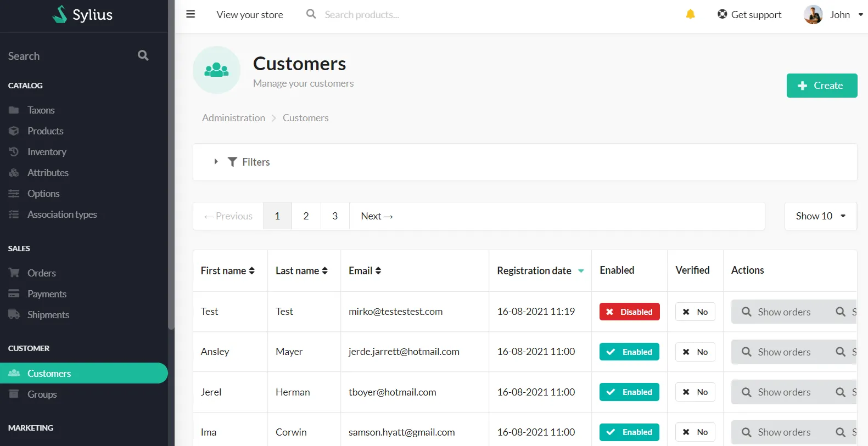Viewport: 868px width, 446px height.
Task: Click the Customers page header icon
Action: click(216, 70)
